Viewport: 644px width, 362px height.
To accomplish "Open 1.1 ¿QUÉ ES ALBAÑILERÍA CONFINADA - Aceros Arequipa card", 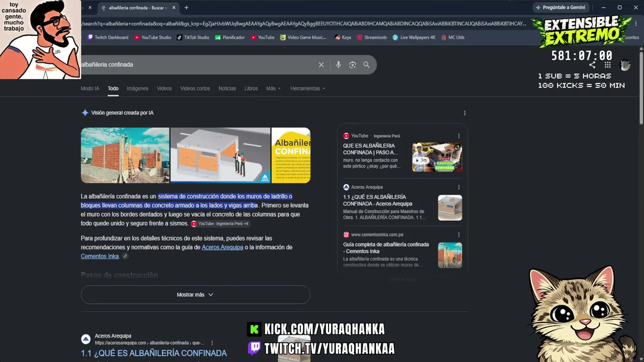I will coord(377,200).
